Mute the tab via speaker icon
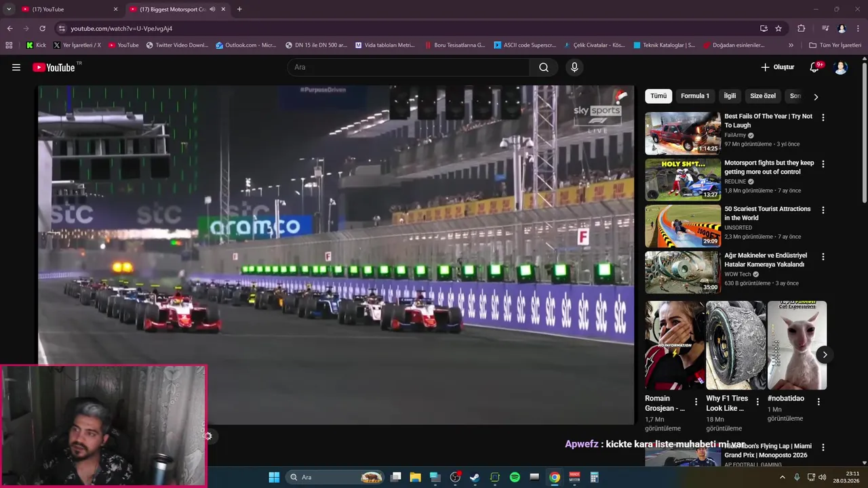 [x=212, y=9]
